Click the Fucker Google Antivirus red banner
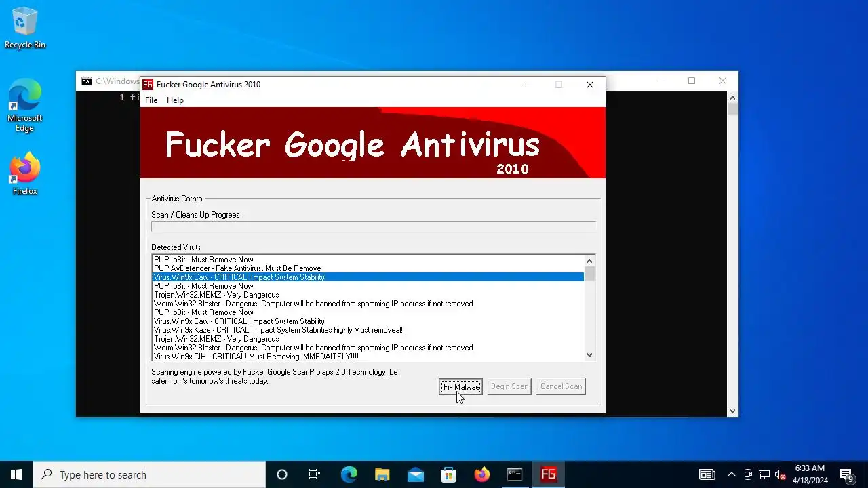The width and height of the screenshot is (868, 488). click(x=372, y=143)
